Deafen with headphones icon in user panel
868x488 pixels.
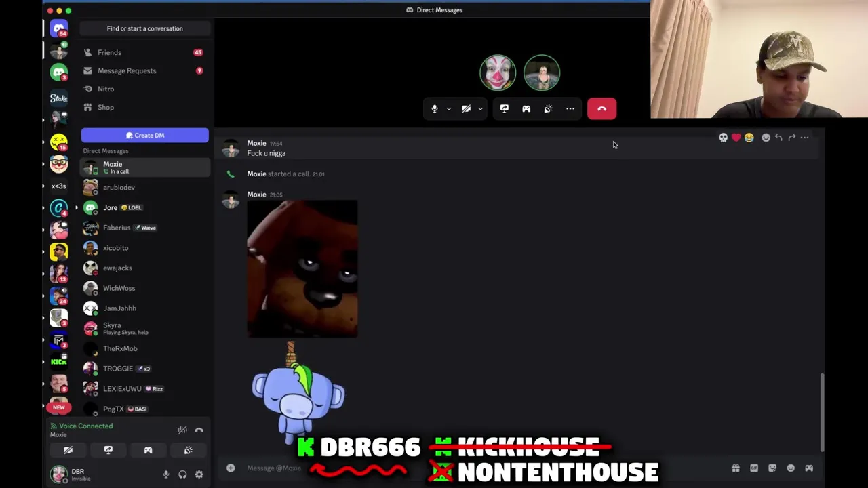pos(182,474)
